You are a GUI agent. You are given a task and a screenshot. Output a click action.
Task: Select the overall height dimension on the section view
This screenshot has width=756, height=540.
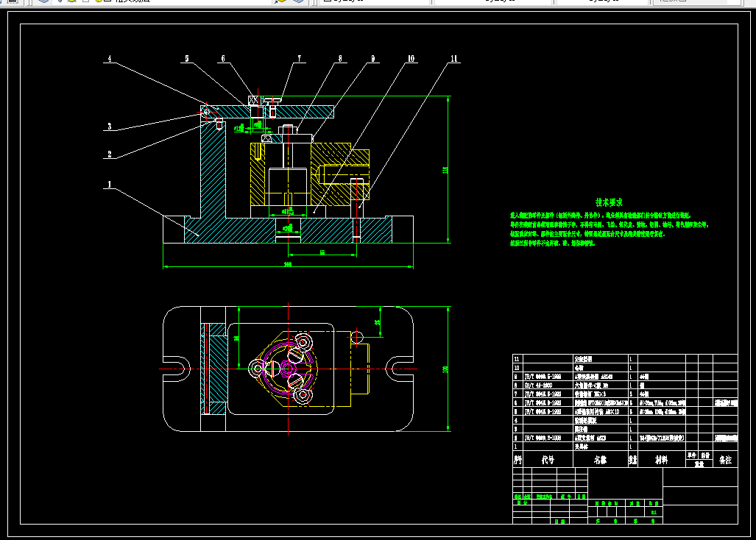tap(445, 169)
